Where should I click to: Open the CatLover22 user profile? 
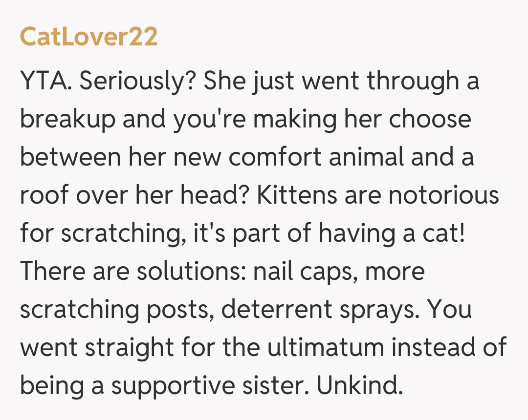[x=88, y=37]
